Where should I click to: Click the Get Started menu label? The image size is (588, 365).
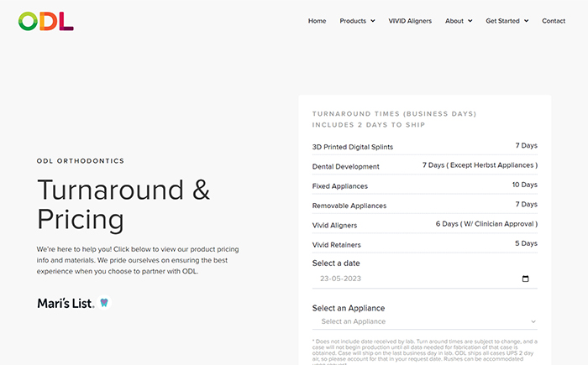(x=502, y=21)
